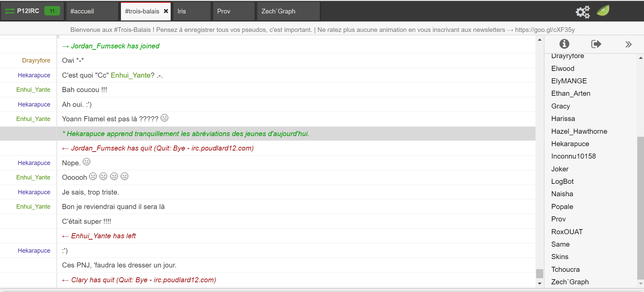Viewport: 644px width, 292px height.
Task: Click the 'Jordan_Fumseck has quit' status line
Action: pyautogui.click(x=158, y=148)
